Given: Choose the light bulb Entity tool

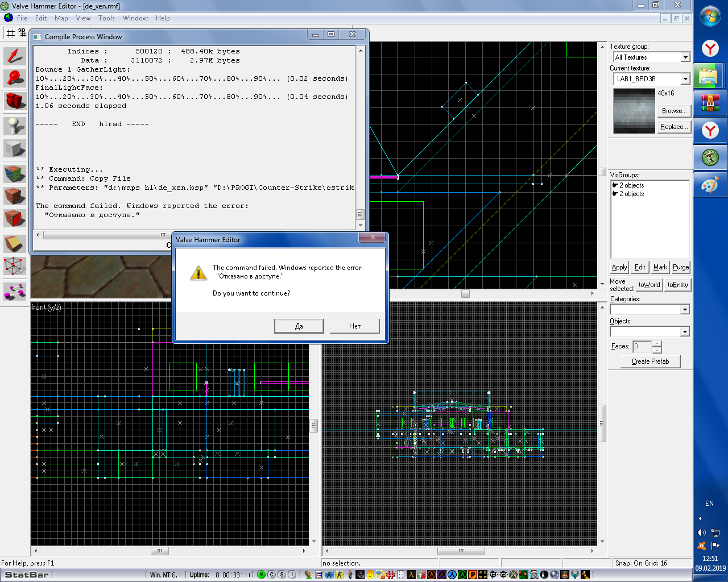Looking at the screenshot, I should pyautogui.click(x=15, y=125).
